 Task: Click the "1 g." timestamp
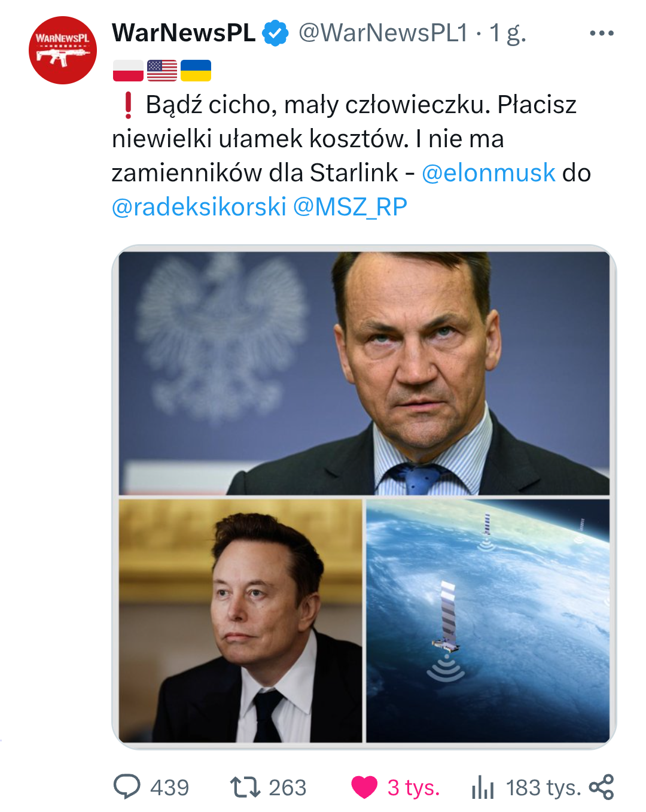click(508, 33)
